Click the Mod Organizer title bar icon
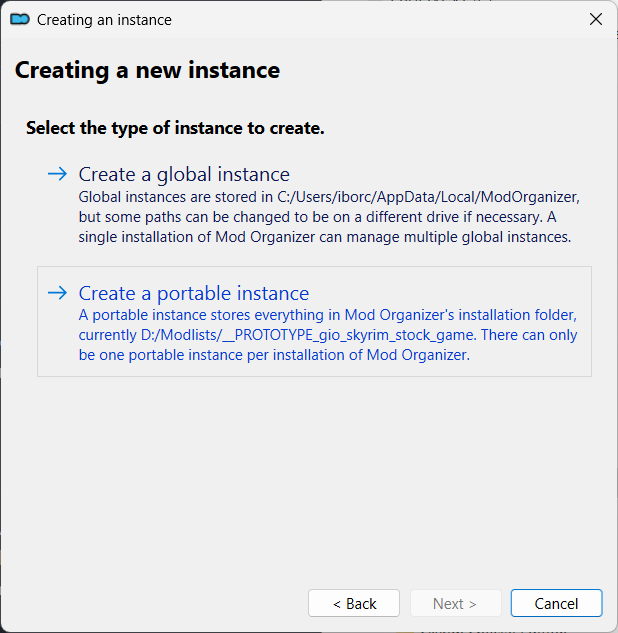This screenshot has width=618, height=633. coord(20,19)
